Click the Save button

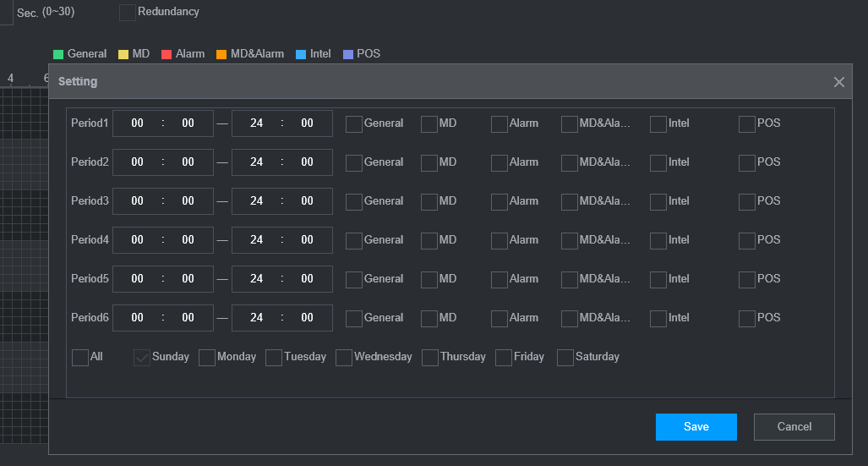tap(696, 427)
